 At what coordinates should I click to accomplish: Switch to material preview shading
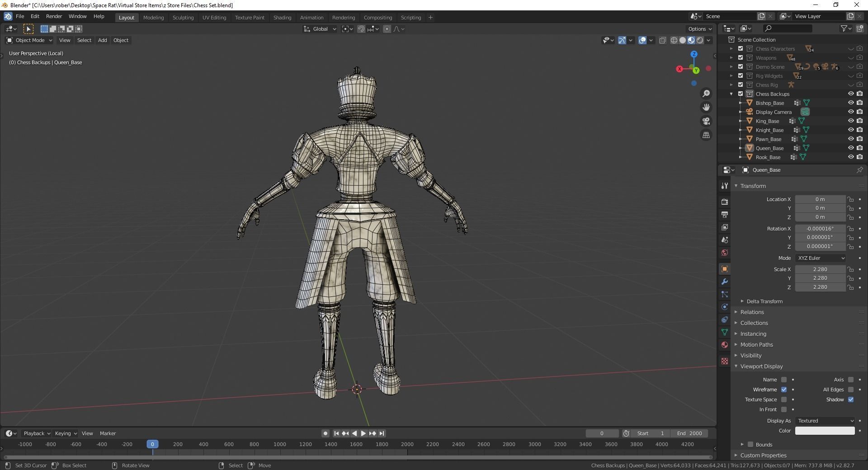coord(691,40)
